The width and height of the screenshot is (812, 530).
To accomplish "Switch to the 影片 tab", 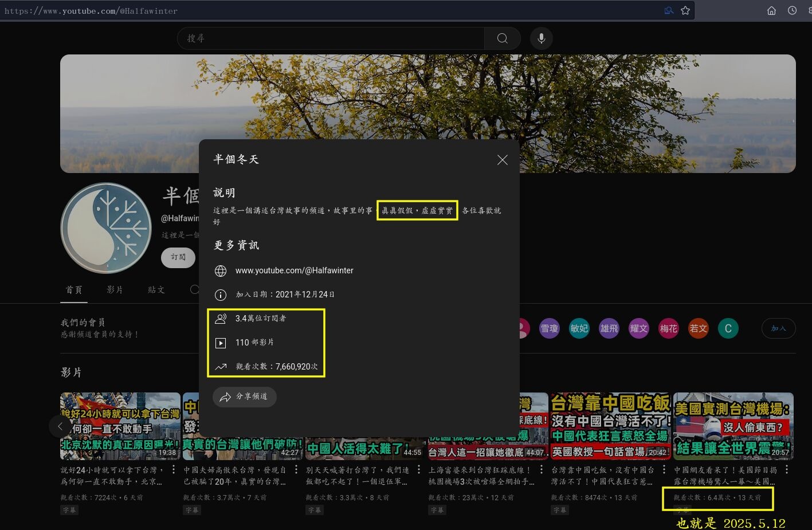I will (x=115, y=290).
